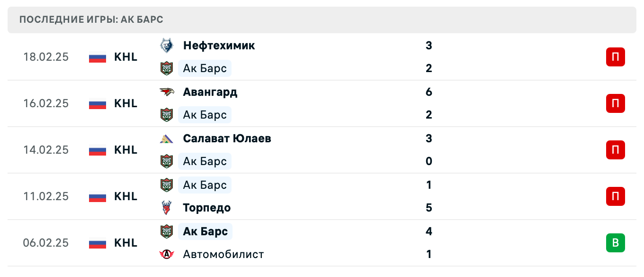Open the Торпедо team link
Image resolution: width=644 pixels, height=277 pixels.
206,208
